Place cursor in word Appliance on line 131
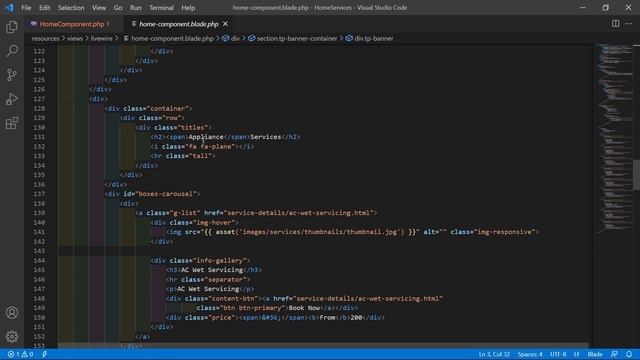The image size is (640, 360). [206, 137]
